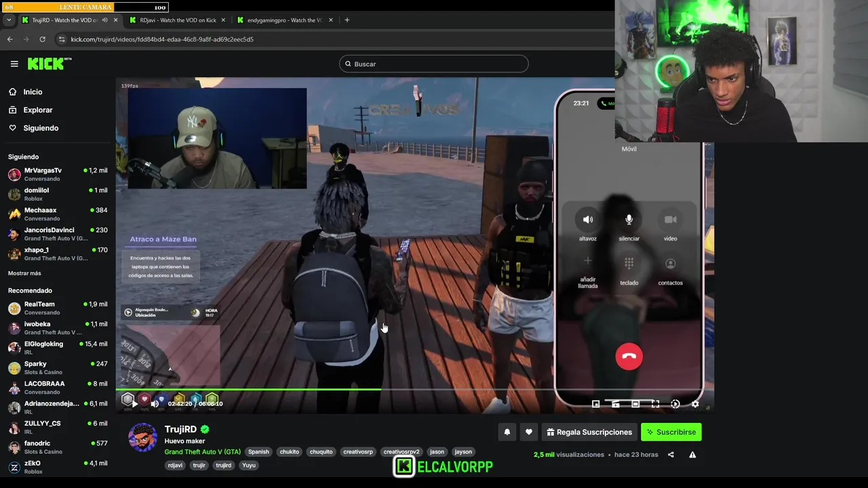Viewport: 868px width, 488px height.
Task: Open RealTeam avatar in Recomendado
Action: 14,308
